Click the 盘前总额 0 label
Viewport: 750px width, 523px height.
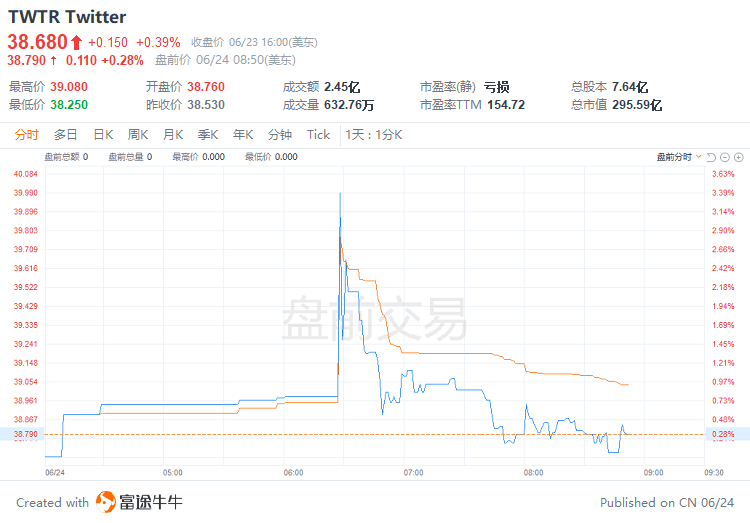66,157
